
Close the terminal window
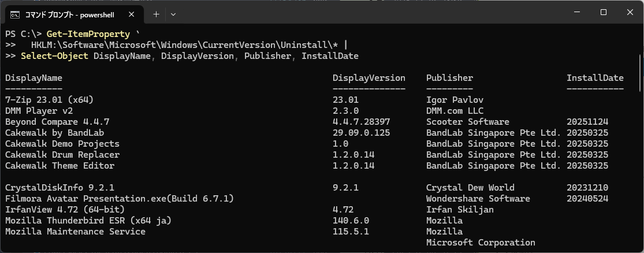click(630, 13)
